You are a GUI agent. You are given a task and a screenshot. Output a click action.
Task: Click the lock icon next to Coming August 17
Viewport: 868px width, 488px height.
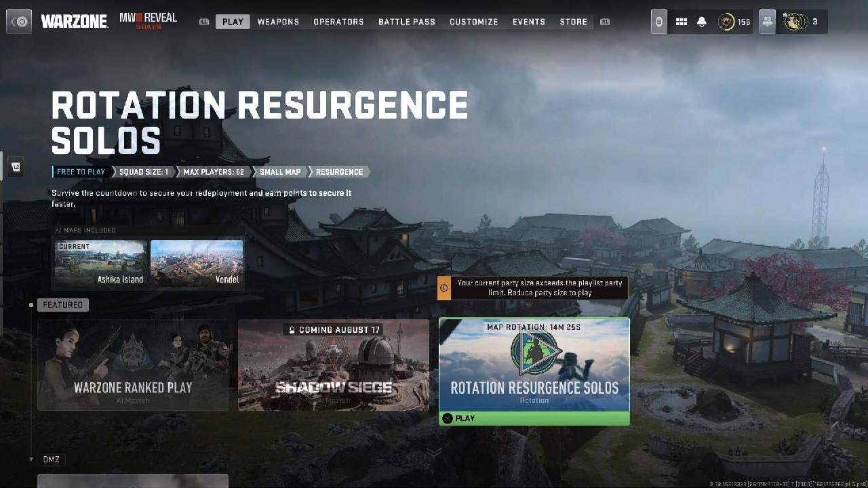292,330
